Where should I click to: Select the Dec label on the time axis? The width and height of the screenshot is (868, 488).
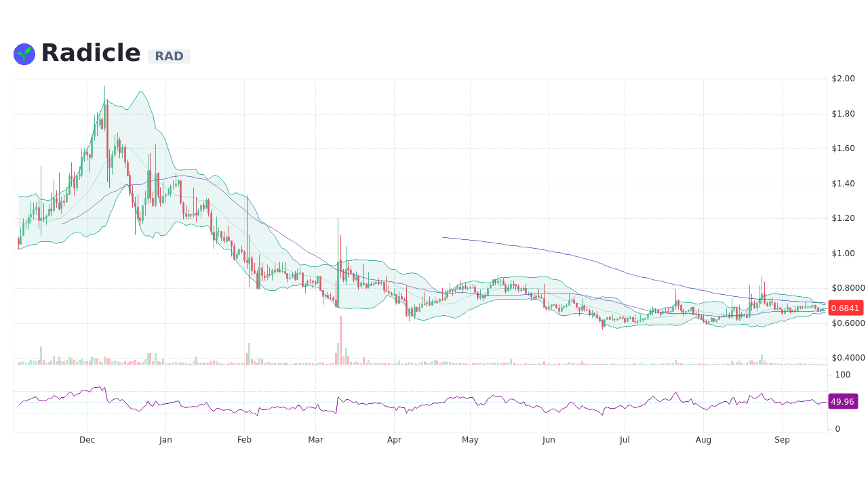pyautogui.click(x=87, y=439)
